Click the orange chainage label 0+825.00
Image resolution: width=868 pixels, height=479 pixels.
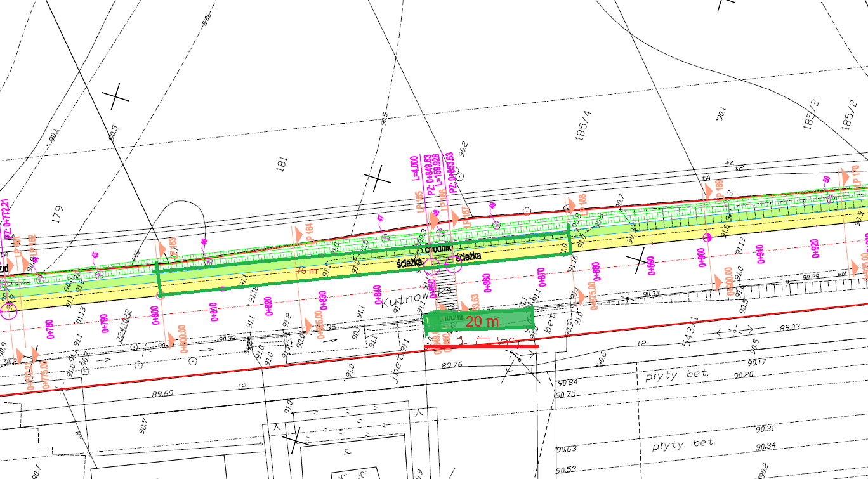319,323
